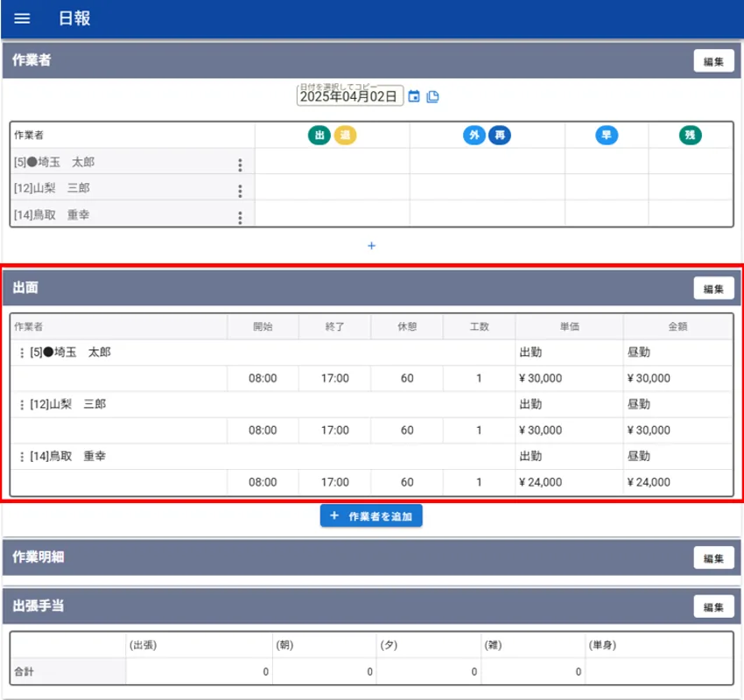The image size is (744, 700).
Task: Click the 開始 column header
Action: tap(263, 326)
